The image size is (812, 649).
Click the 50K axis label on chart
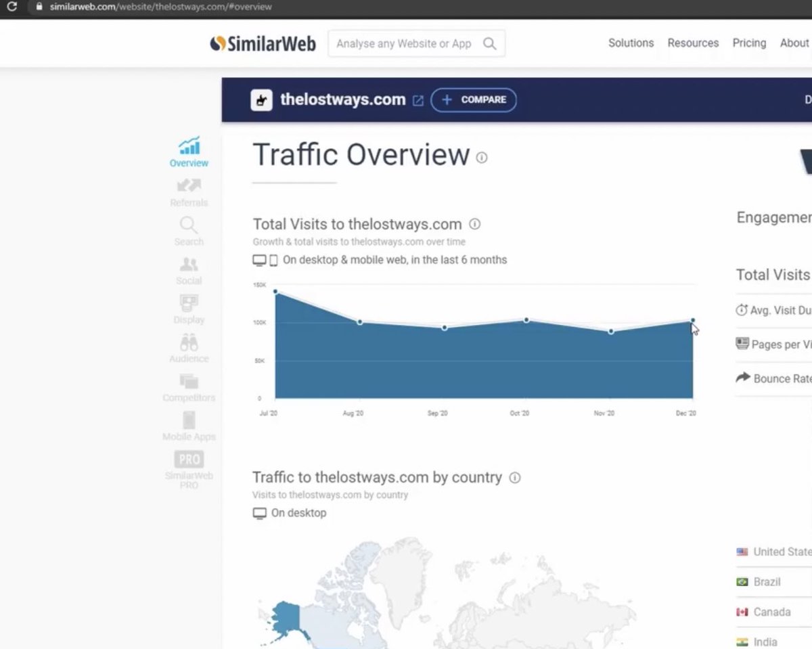click(x=260, y=361)
